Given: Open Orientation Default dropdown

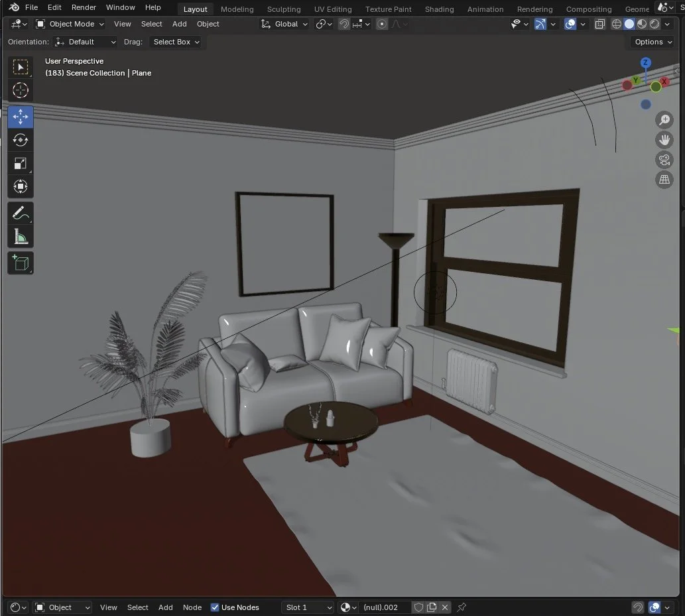Looking at the screenshot, I should pos(85,42).
